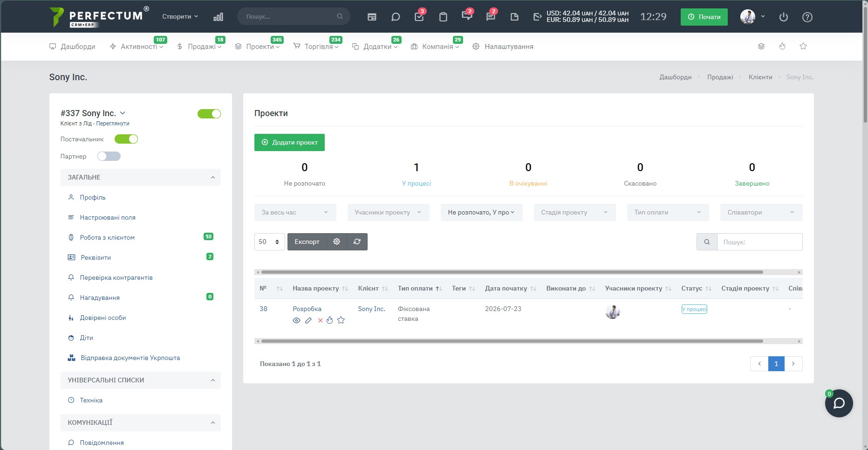The width and height of the screenshot is (868, 450).
Task: Collapse the УНІВЕРСАЛЬНІ СПИСКИ section
Action: [141, 380]
